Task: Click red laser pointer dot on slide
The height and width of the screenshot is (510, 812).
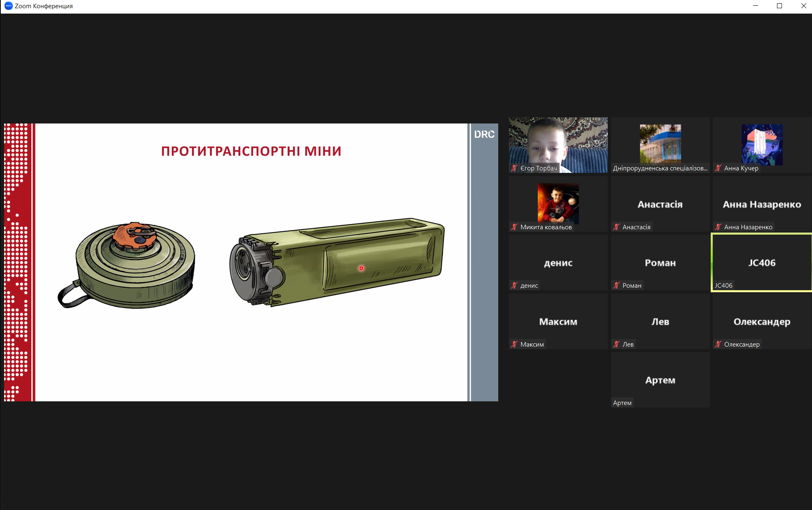Action: (x=361, y=268)
